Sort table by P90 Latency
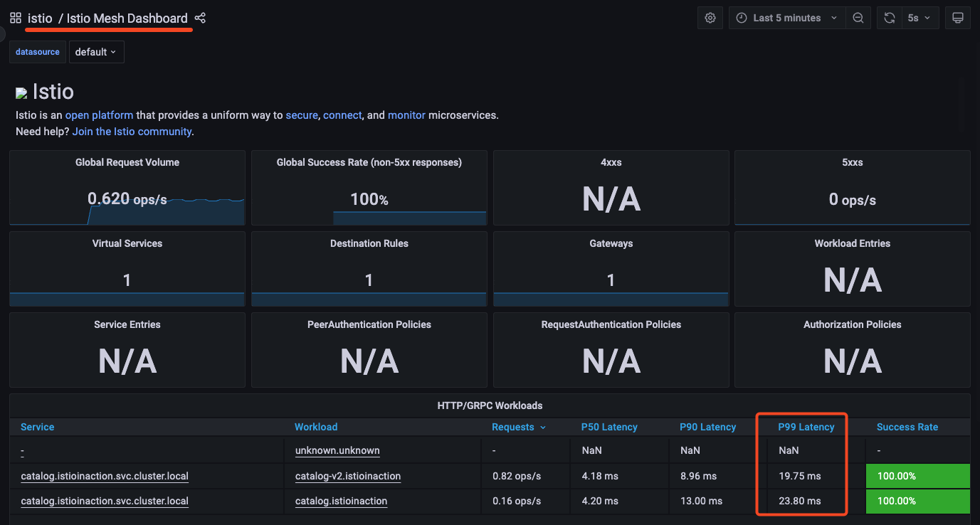Screen dimensions: 980x525 pos(707,427)
